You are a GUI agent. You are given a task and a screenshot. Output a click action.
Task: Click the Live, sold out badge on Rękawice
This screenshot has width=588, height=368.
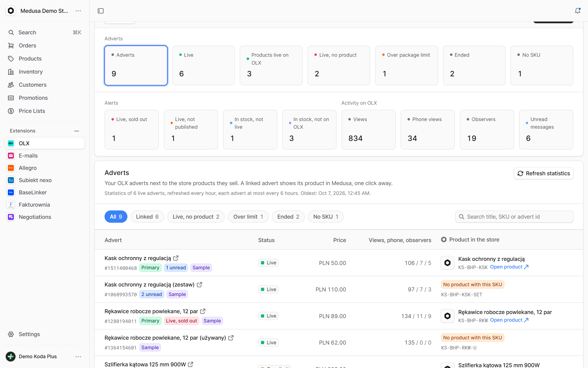[x=181, y=321]
